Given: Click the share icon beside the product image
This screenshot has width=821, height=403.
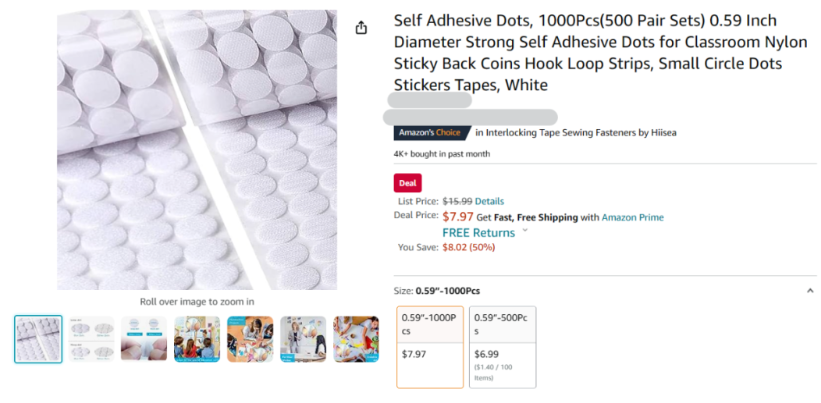Looking at the screenshot, I should point(361,28).
